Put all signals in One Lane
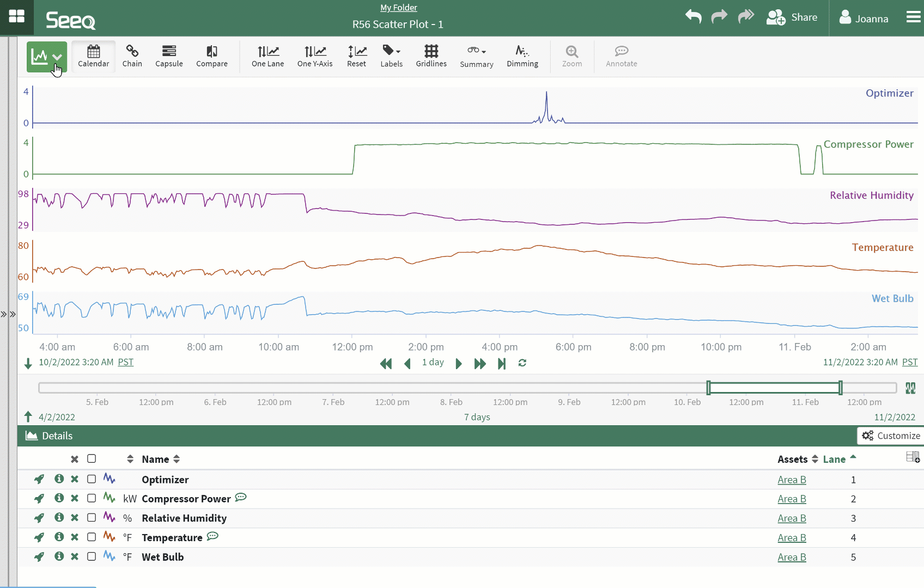 [x=268, y=56]
